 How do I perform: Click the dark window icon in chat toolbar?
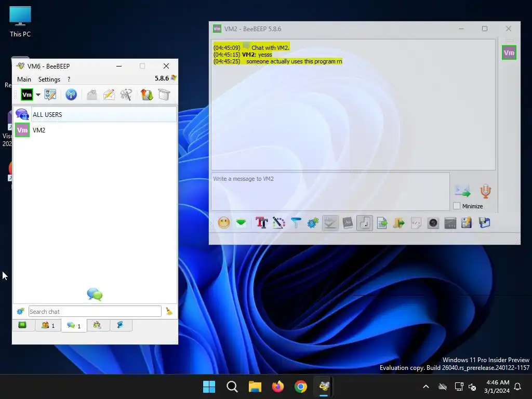450,223
